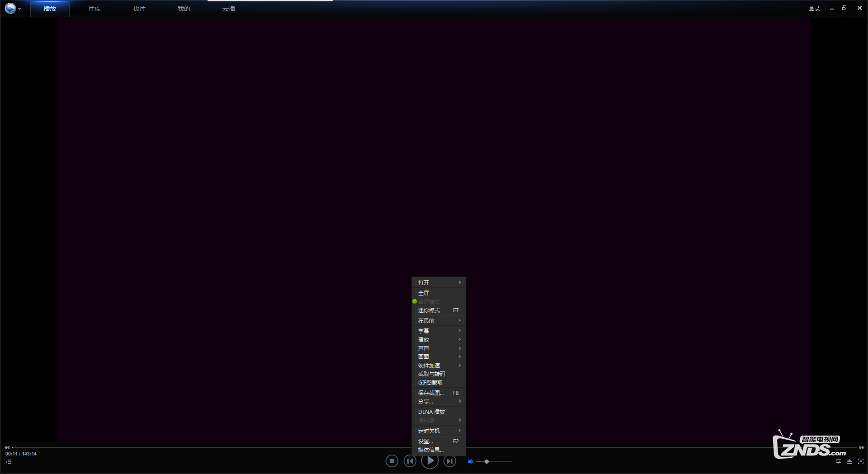
Task: Toggle the playlist icon at bottom left
Action: 9,462
